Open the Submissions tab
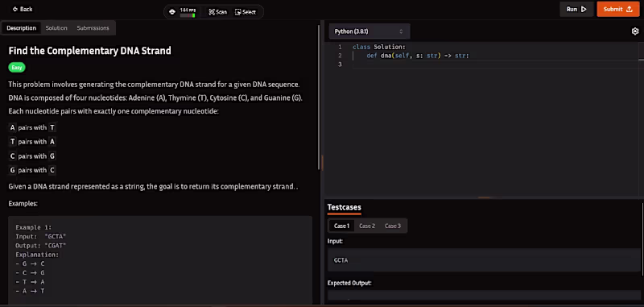 [93, 28]
